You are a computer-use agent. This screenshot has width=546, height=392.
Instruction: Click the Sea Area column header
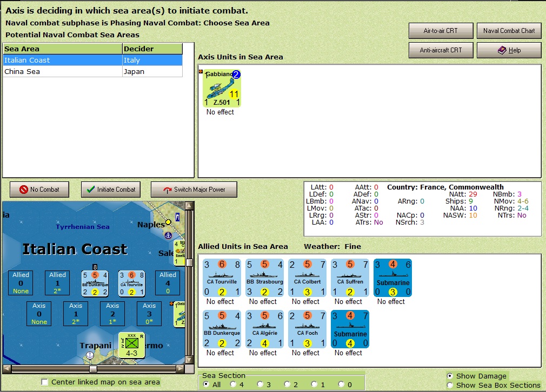tap(63, 49)
